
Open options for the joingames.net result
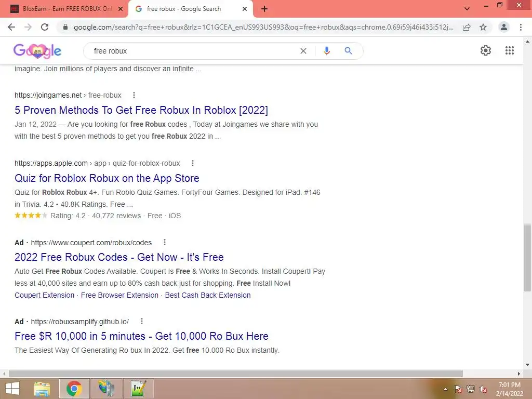(134, 96)
